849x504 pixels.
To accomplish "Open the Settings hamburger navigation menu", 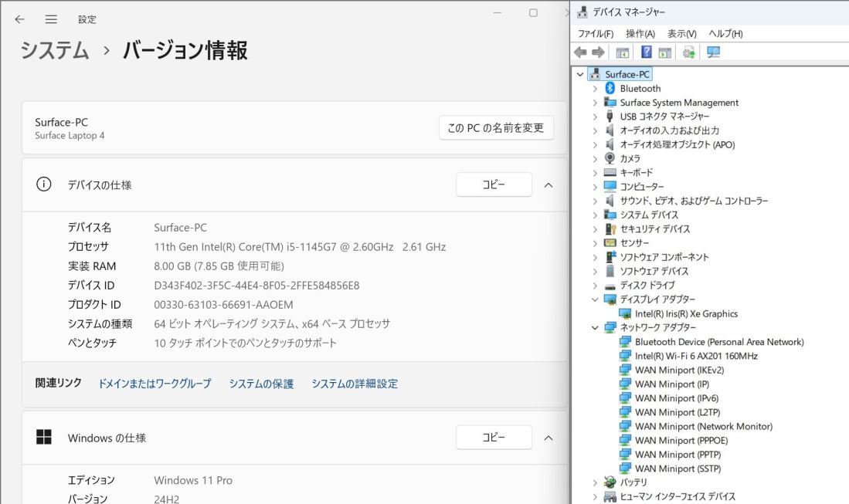I will [51, 19].
